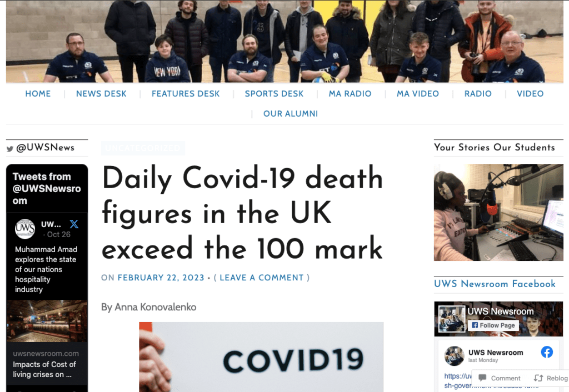
Task: Open the February 22, 2023 date link
Action: pos(161,278)
